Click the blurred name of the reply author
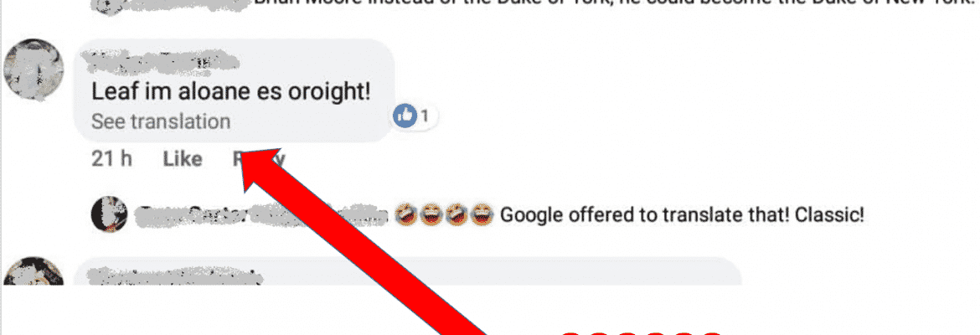The height and width of the screenshot is (335, 980). point(262,214)
